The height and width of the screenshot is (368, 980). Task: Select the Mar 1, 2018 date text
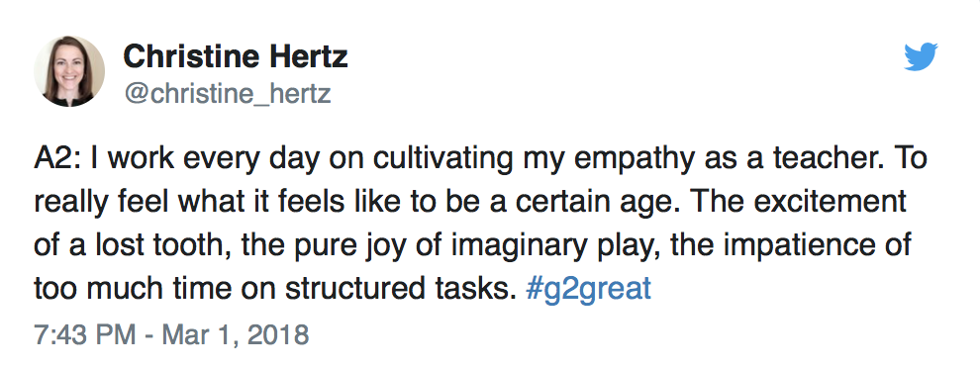point(236,335)
